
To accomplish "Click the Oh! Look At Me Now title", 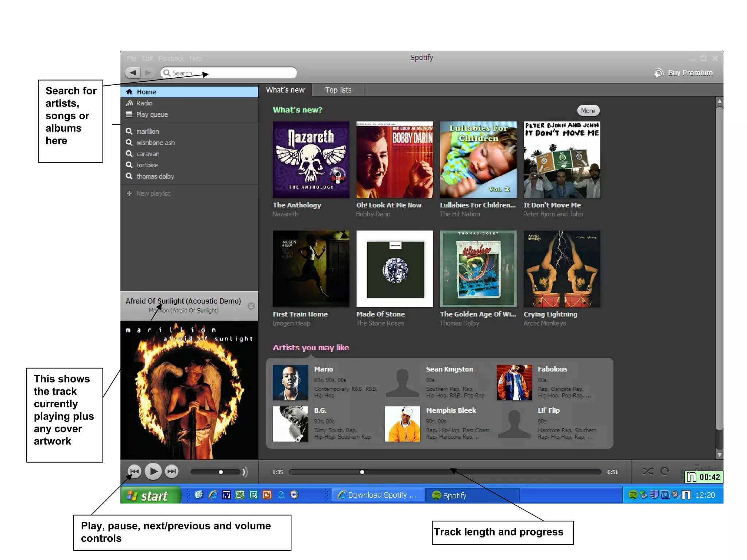I will pyautogui.click(x=388, y=205).
